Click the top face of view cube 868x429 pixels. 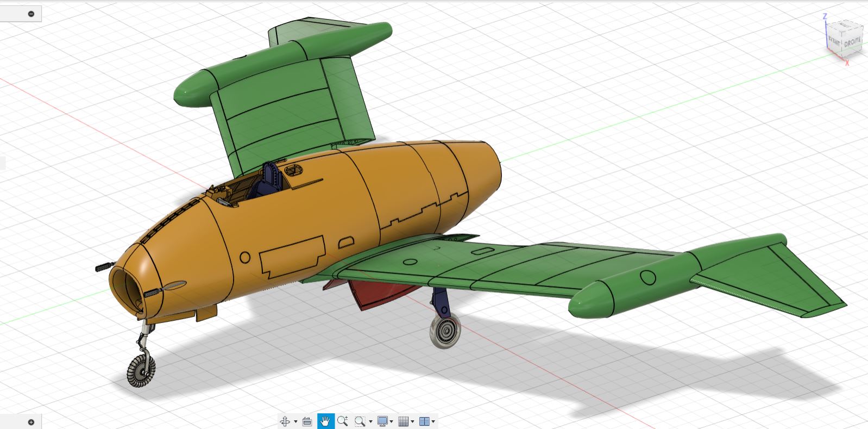[x=846, y=27]
